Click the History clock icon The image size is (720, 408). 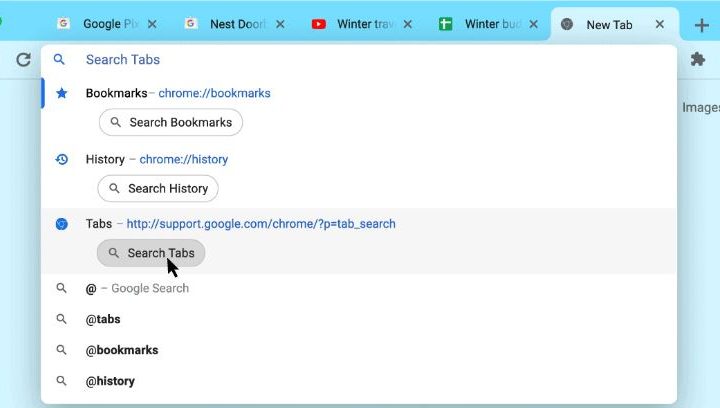[x=62, y=159]
